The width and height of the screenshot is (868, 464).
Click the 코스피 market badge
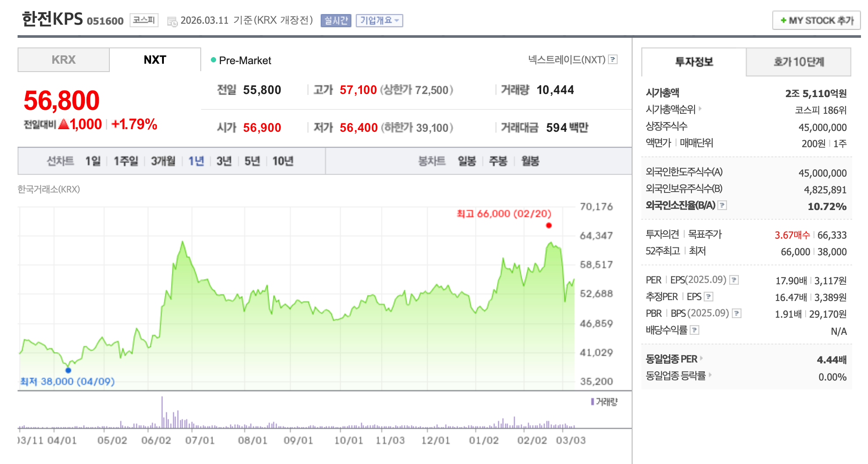coord(144,20)
